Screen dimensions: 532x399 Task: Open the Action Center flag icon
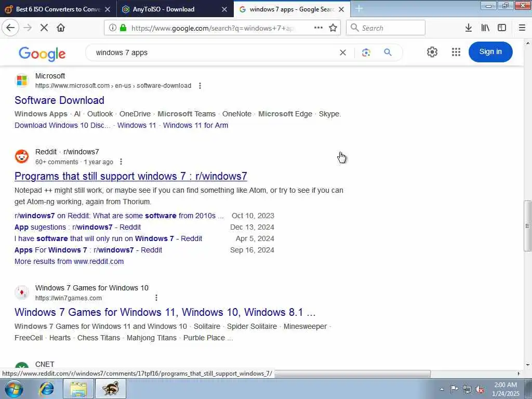[454, 389]
